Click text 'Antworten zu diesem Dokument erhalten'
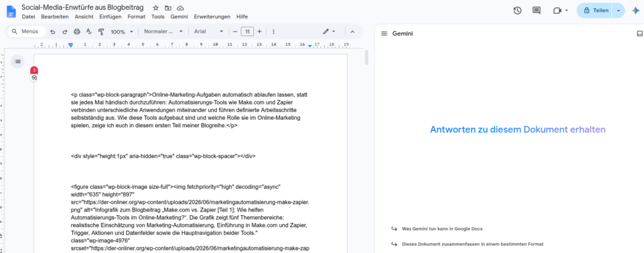This screenshot has width=644, height=253. pyautogui.click(x=518, y=130)
